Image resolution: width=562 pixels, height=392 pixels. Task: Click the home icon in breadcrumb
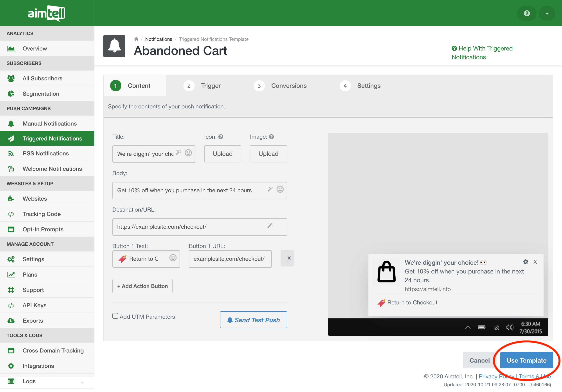[x=136, y=39]
